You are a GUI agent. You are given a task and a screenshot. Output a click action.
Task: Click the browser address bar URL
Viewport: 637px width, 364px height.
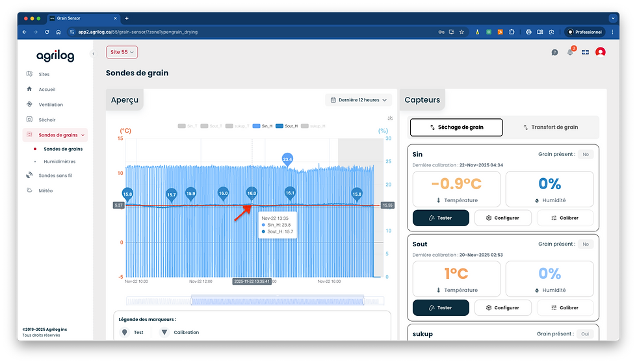138,32
